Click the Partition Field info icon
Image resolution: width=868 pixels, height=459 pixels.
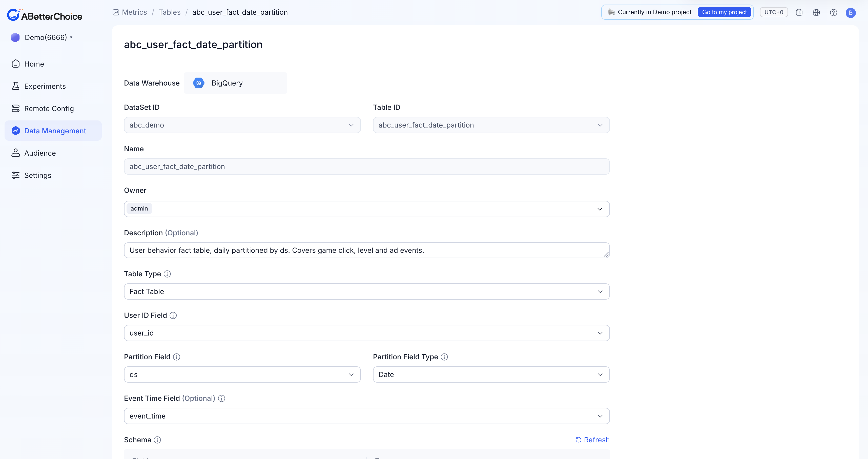tap(177, 357)
